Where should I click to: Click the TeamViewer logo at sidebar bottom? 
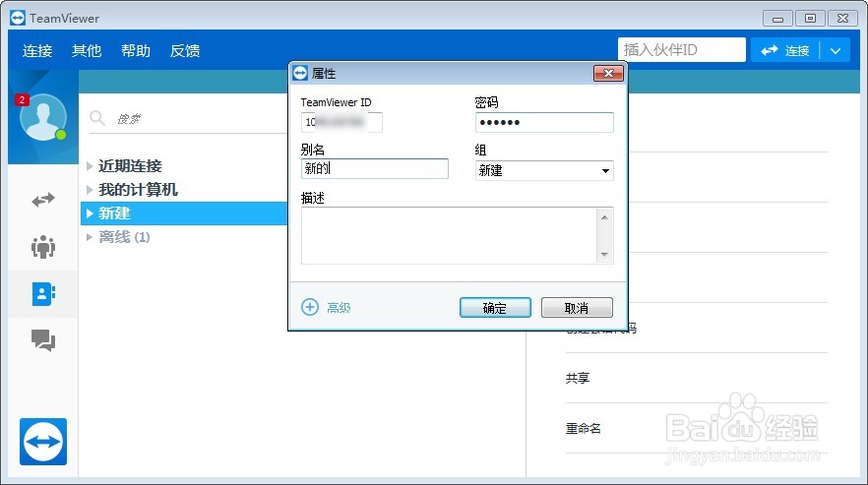[43, 442]
